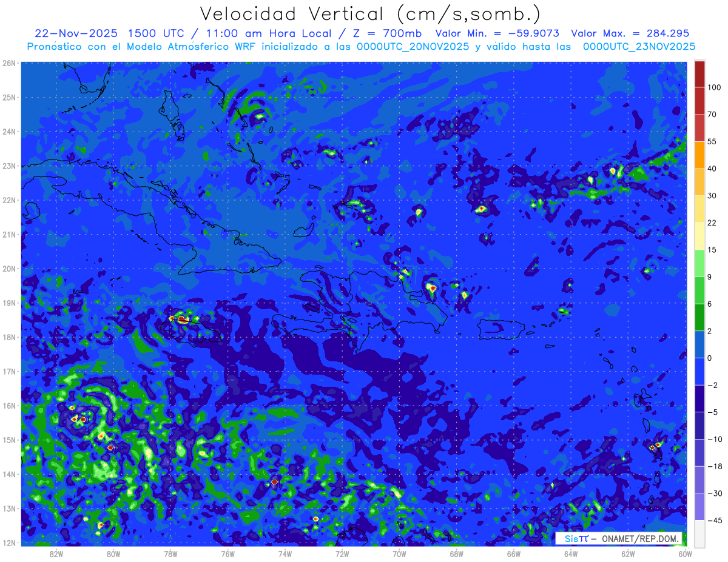This screenshot has width=728, height=562.
Task: Click the dark red color bar segment above 100
Action: click(699, 73)
